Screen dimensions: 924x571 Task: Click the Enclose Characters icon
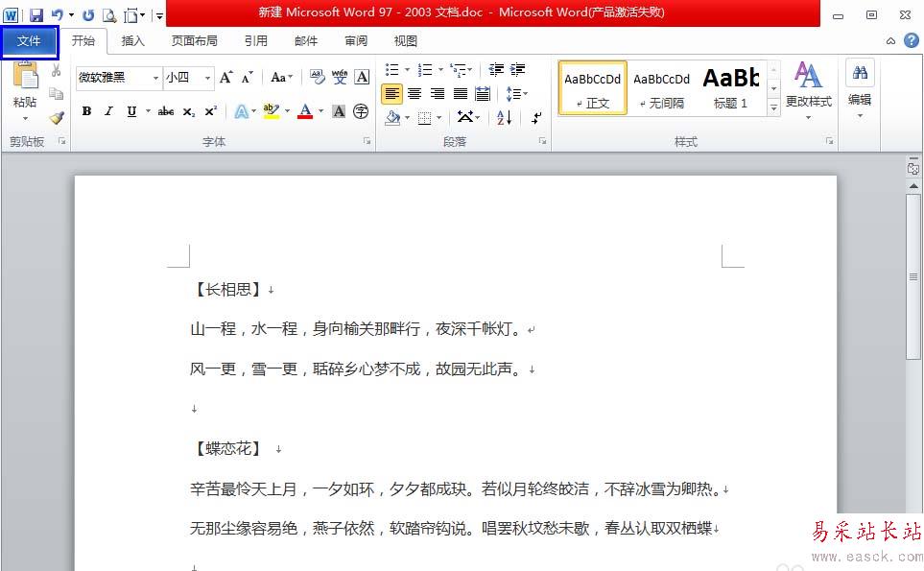pos(361,110)
